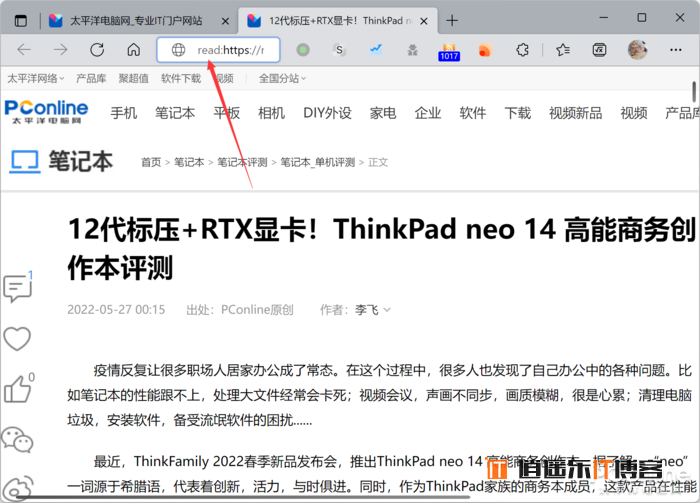Open the tab actions menu icon
The image size is (700, 503).
(21, 21)
